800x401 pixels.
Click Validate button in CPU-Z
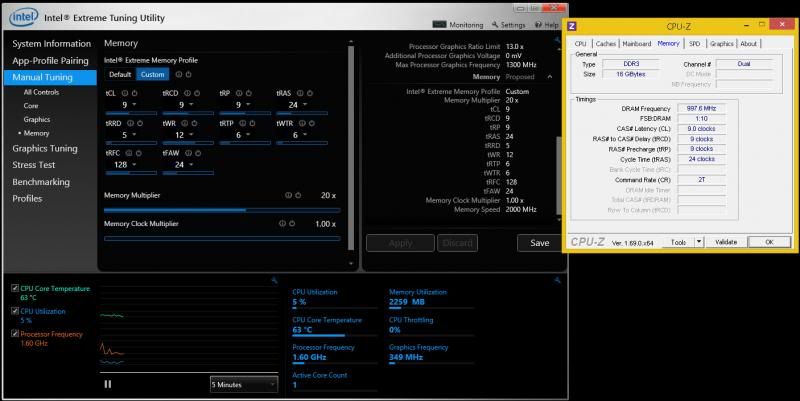726,242
